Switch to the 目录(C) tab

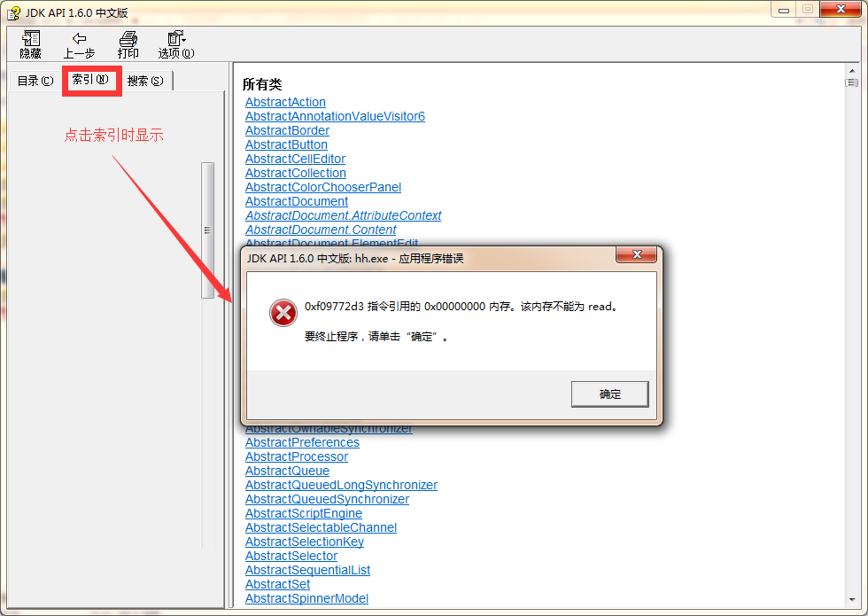click(35, 81)
